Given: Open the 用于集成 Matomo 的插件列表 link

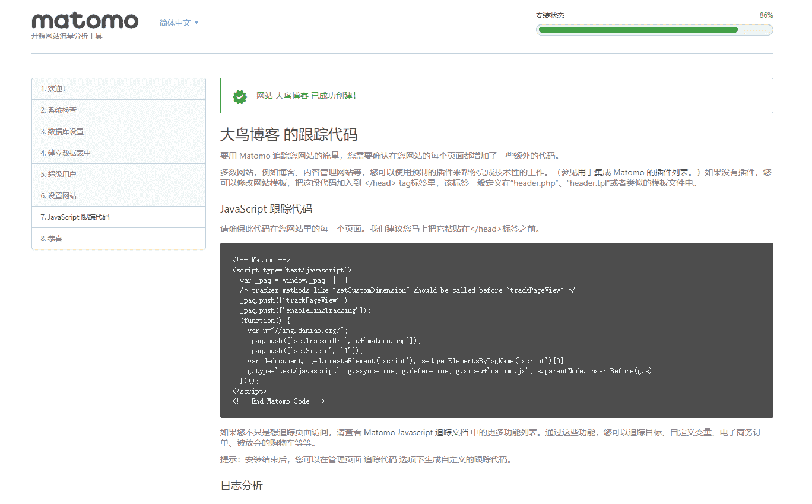Looking at the screenshot, I should [x=633, y=172].
